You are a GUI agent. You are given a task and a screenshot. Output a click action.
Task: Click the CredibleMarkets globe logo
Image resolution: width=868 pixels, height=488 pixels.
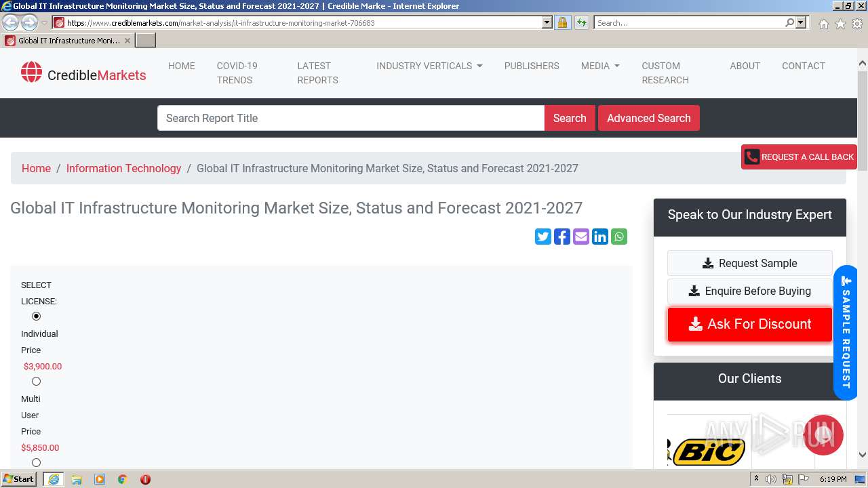coord(31,73)
